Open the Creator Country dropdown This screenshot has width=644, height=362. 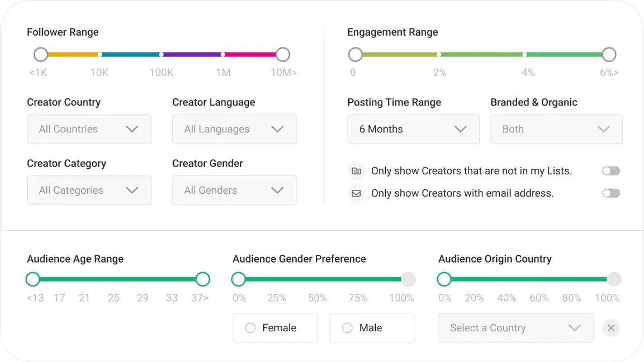(x=89, y=129)
